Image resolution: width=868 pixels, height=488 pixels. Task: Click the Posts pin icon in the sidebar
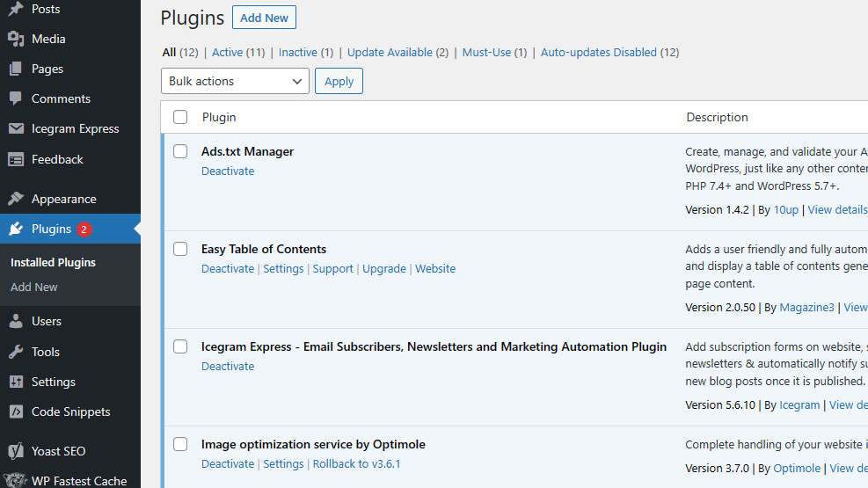16,9
